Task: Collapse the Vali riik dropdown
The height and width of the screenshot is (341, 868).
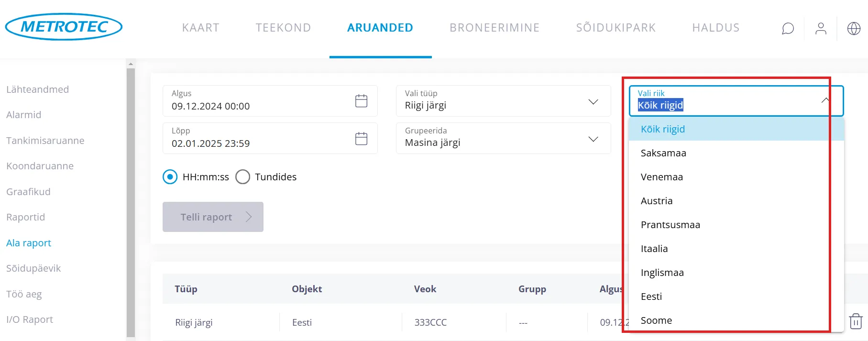Action: coord(825,100)
